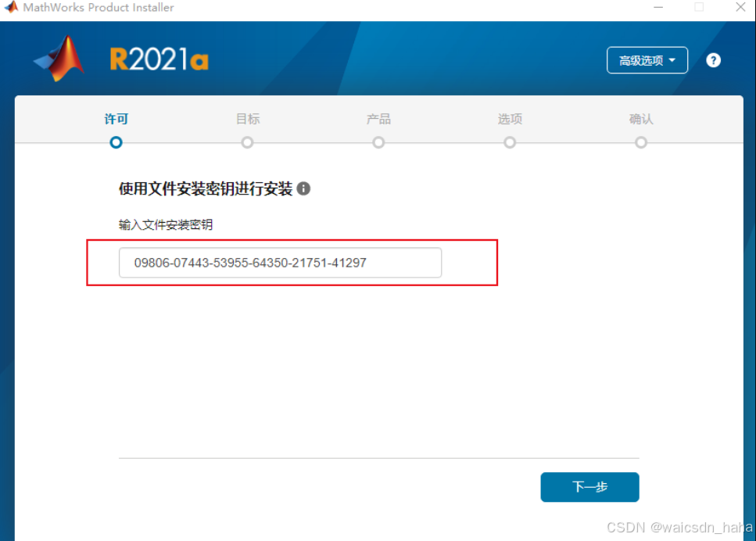
Task: Minimize the installer window
Action: [658, 7]
